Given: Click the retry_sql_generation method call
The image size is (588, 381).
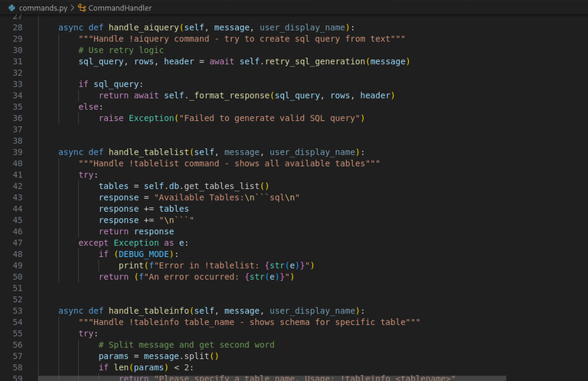Looking at the screenshot, I should (315, 61).
